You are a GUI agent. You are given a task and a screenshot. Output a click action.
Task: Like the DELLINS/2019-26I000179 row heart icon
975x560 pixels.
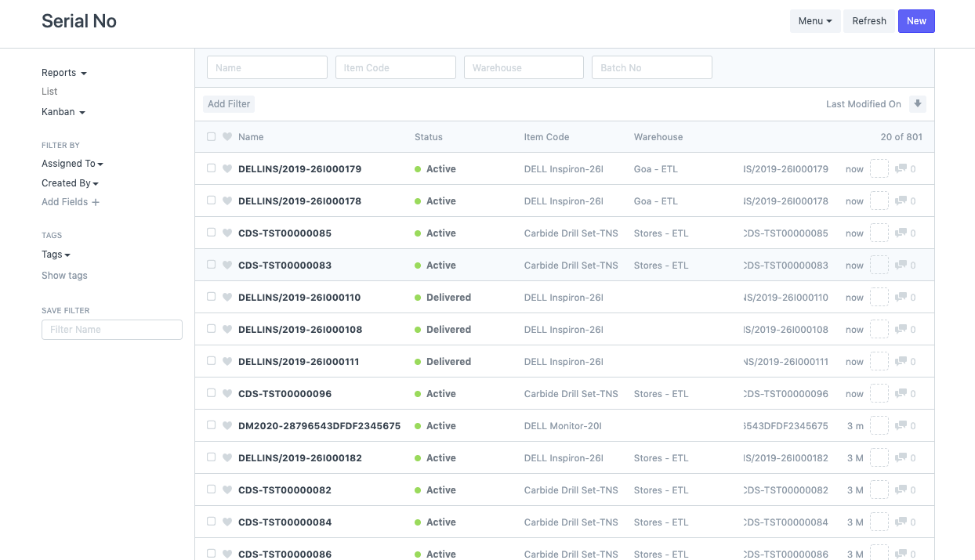click(227, 169)
